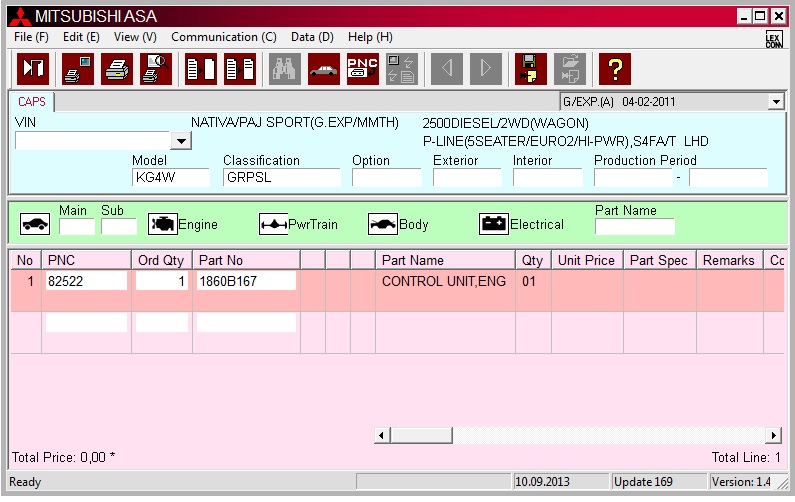Select the PwrTrain group icon
The height and width of the screenshot is (502, 795).
coord(273,224)
